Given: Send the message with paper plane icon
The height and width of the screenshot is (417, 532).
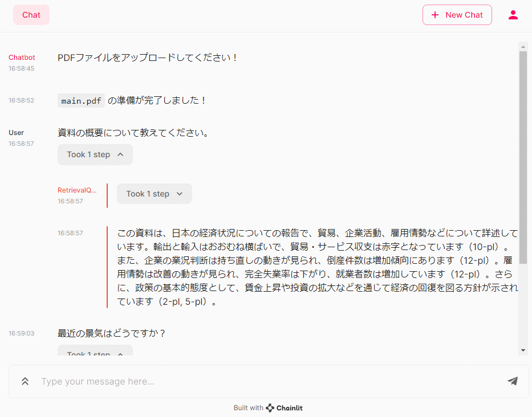Looking at the screenshot, I should click(x=512, y=381).
